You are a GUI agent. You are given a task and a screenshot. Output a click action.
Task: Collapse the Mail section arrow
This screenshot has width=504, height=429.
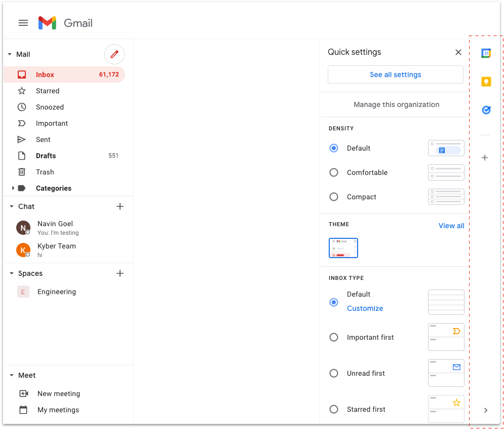[10, 54]
